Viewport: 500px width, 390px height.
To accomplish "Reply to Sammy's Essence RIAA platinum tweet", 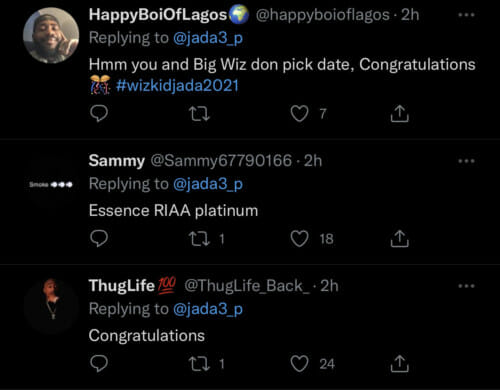I will (x=99, y=238).
